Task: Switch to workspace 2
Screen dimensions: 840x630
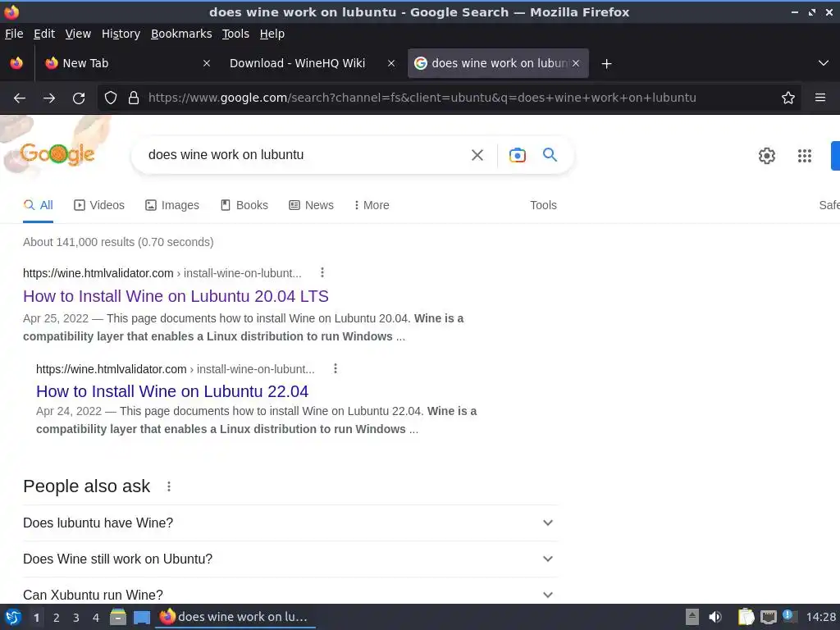Action: click(x=57, y=618)
